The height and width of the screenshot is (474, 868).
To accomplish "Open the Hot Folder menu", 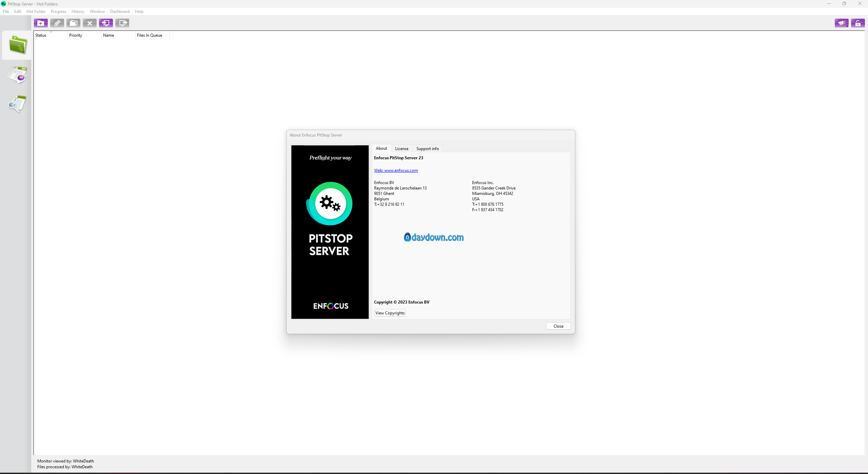I will point(36,12).
